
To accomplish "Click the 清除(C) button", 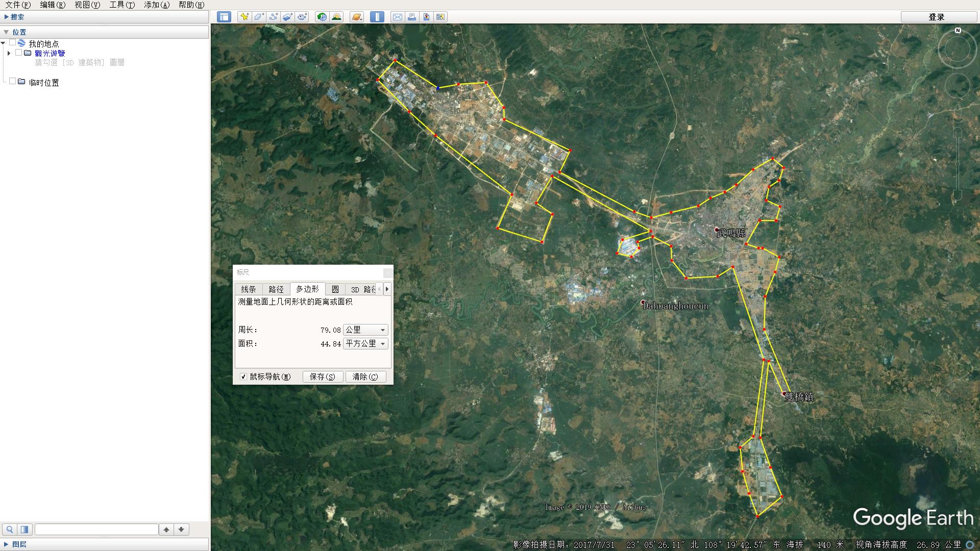I will click(x=365, y=377).
